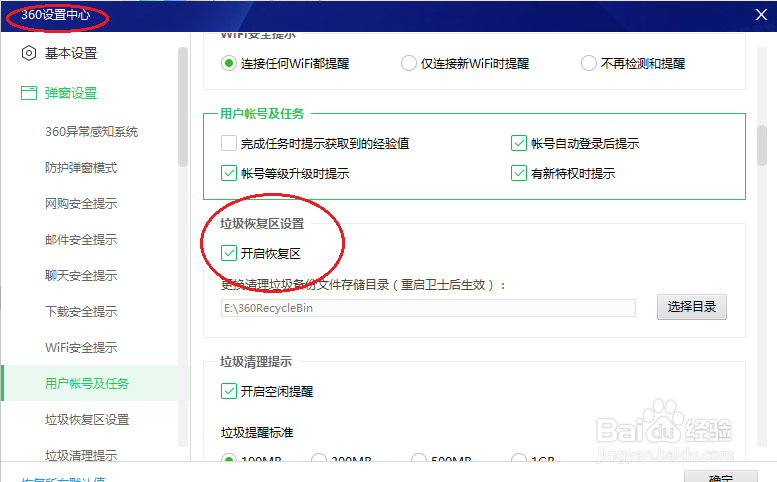
Task: Click the E:\360RecycleBin path field
Action: pos(428,308)
